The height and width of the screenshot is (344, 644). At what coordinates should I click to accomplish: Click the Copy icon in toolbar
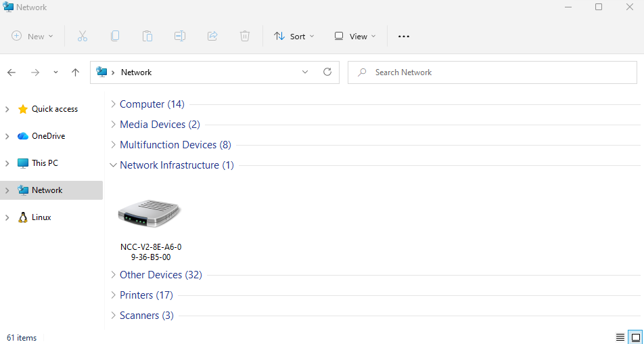point(115,36)
